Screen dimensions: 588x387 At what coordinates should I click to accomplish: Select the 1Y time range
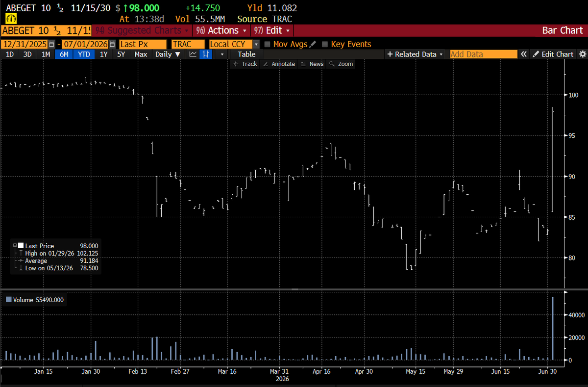[x=103, y=54]
